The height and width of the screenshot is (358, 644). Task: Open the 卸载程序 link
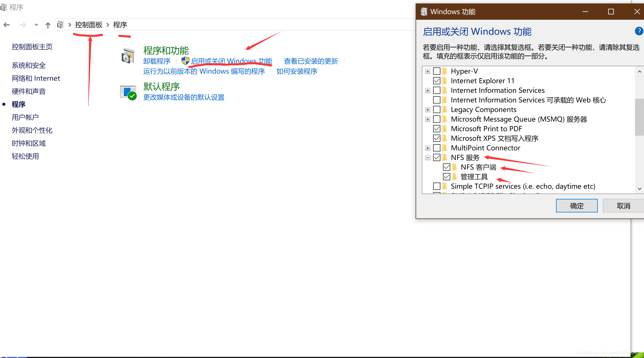(157, 61)
